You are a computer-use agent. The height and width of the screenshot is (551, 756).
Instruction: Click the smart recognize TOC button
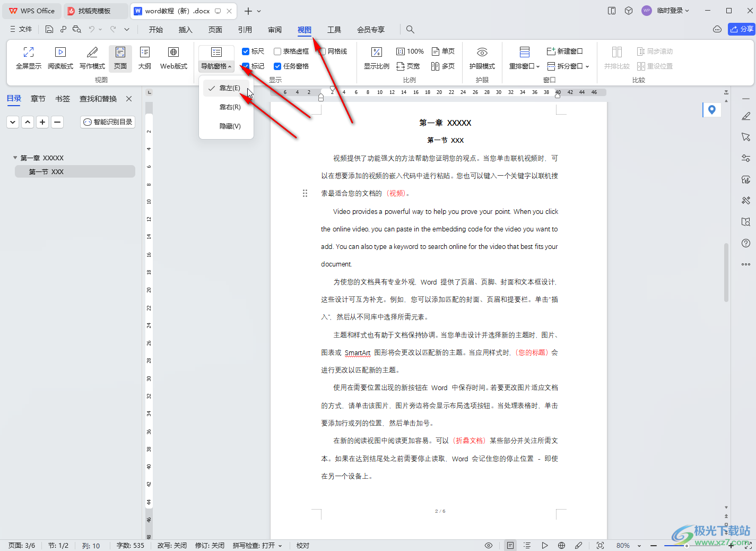click(108, 122)
